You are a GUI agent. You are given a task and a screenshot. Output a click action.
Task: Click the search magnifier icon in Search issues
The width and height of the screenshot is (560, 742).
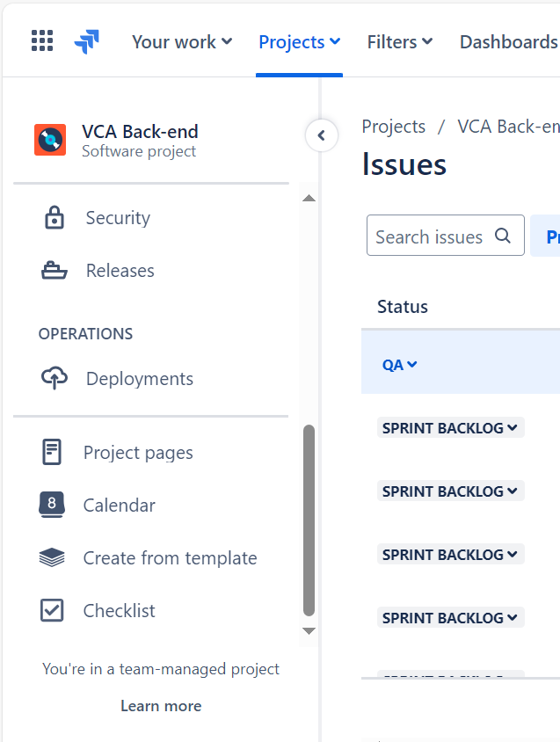tap(503, 236)
